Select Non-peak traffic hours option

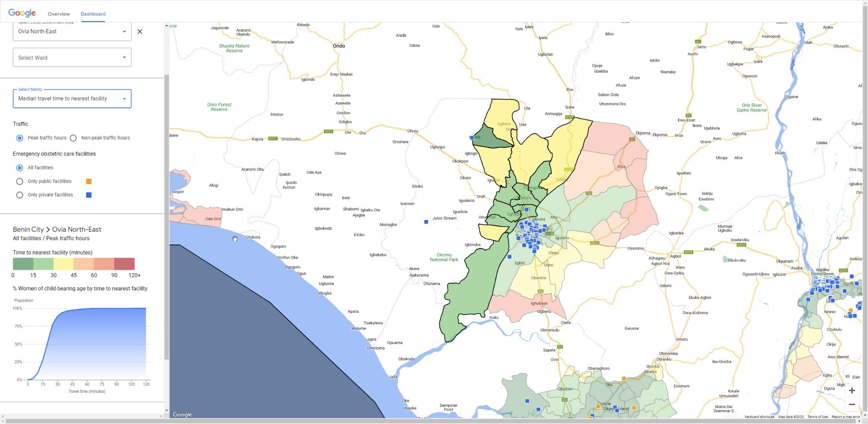coord(73,138)
